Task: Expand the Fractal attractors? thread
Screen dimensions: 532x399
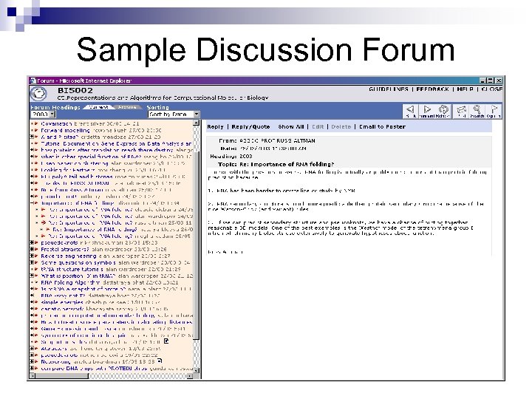Action: pyautogui.click(x=32, y=250)
